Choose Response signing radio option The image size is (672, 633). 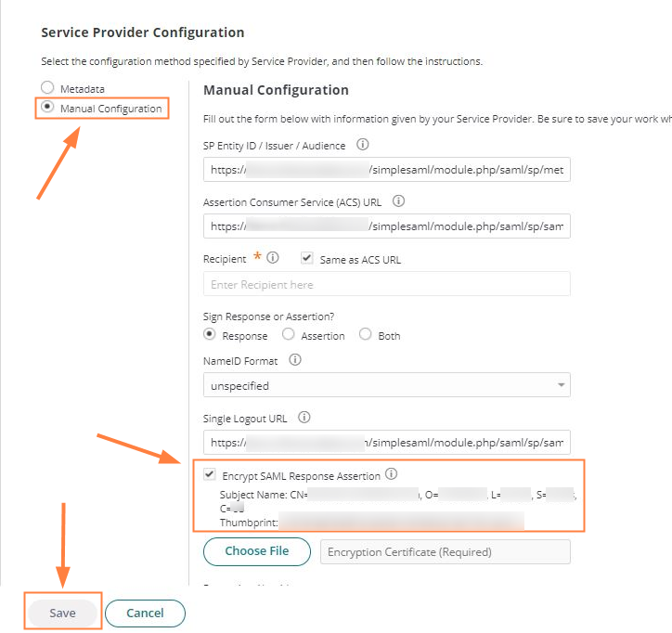[210, 334]
